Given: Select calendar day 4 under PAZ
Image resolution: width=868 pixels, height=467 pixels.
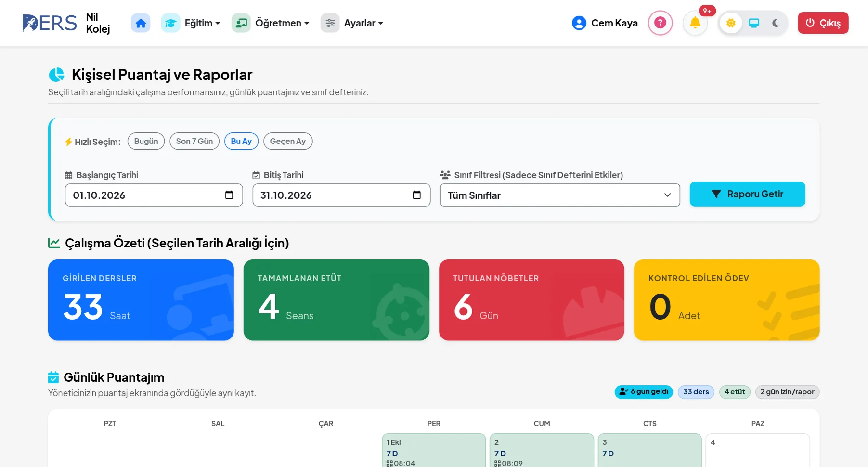Looking at the screenshot, I should pyautogui.click(x=758, y=451).
